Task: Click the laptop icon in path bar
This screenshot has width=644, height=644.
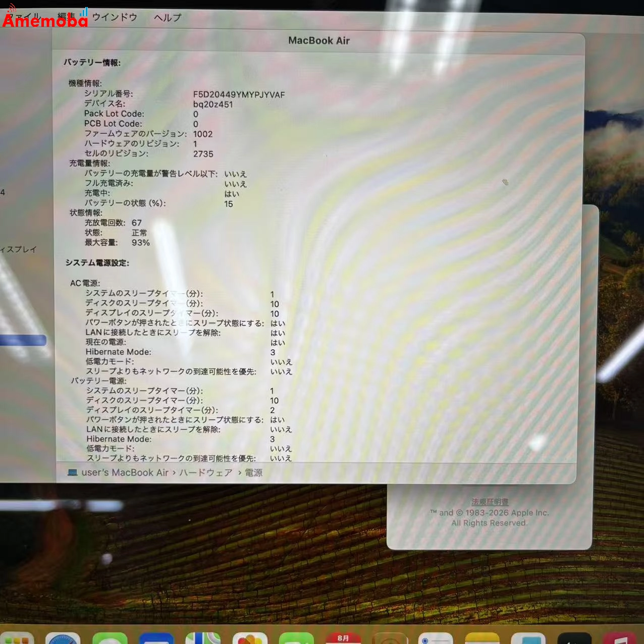Action: 73,472
